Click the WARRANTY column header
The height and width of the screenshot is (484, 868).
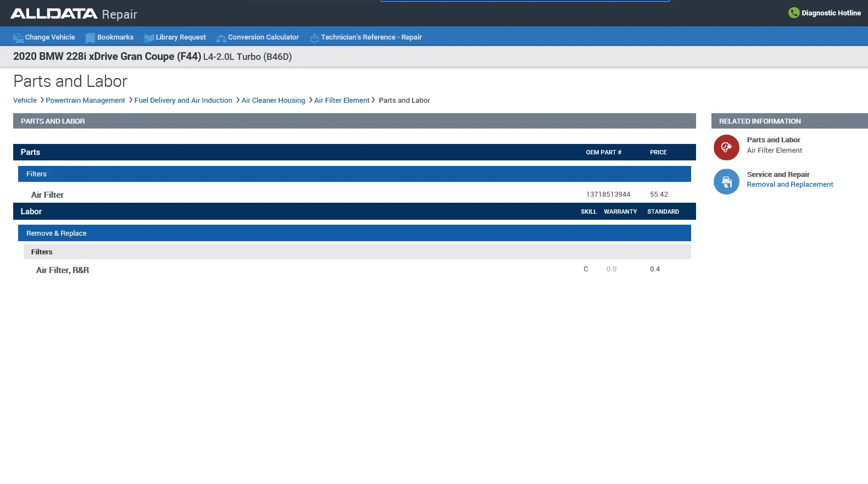(x=620, y=212)
